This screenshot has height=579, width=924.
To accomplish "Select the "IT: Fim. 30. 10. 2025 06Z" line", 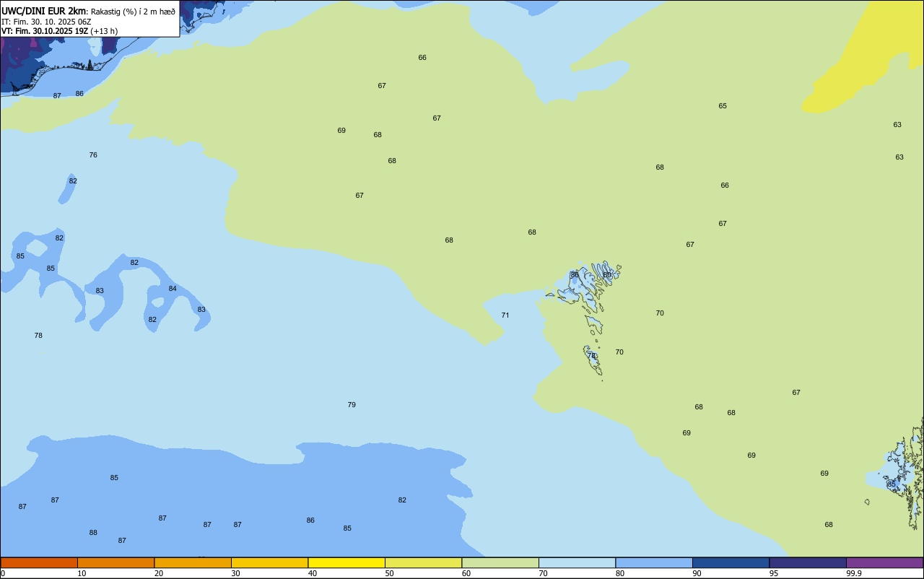I will click(46, 22).
